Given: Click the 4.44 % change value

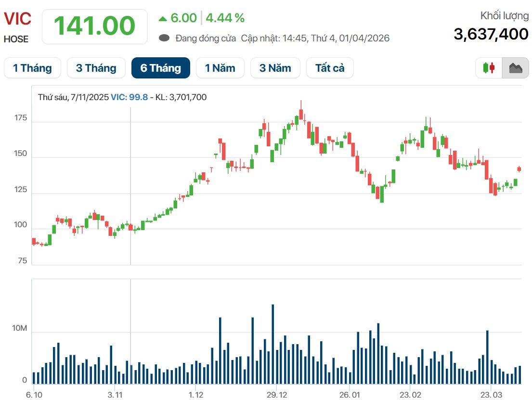Looking at the screenshot, I should [x=225, y=18].
